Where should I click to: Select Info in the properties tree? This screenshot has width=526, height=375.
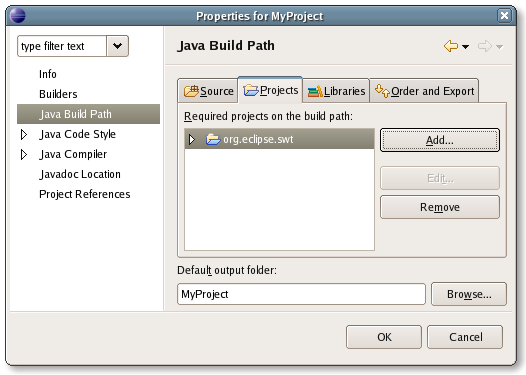[x=48, y=74]
